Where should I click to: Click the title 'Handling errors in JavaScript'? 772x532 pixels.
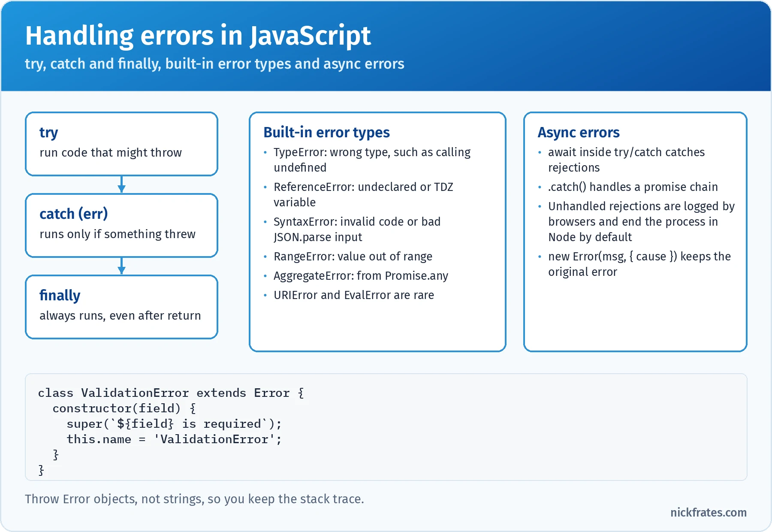pos(198,36)
